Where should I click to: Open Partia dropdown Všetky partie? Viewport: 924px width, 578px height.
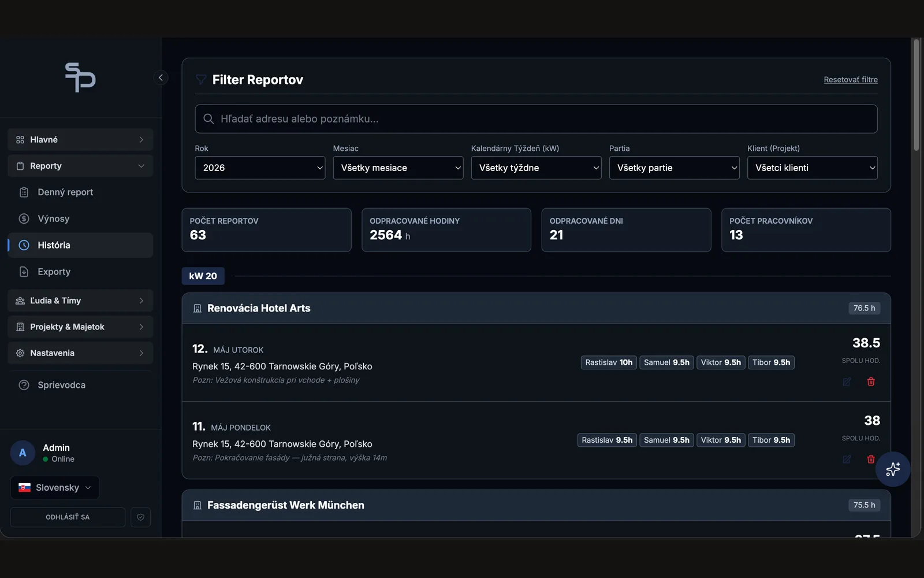(674, 168)
